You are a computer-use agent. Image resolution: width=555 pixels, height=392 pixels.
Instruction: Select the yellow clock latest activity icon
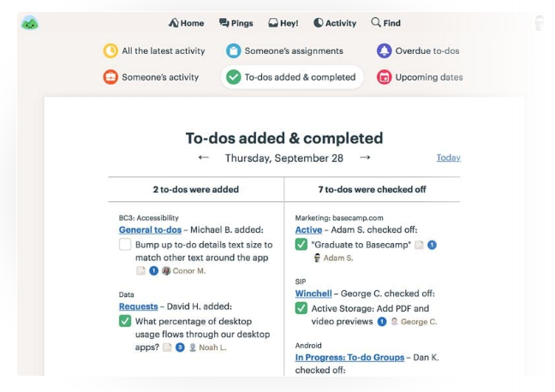pos(110,50)
